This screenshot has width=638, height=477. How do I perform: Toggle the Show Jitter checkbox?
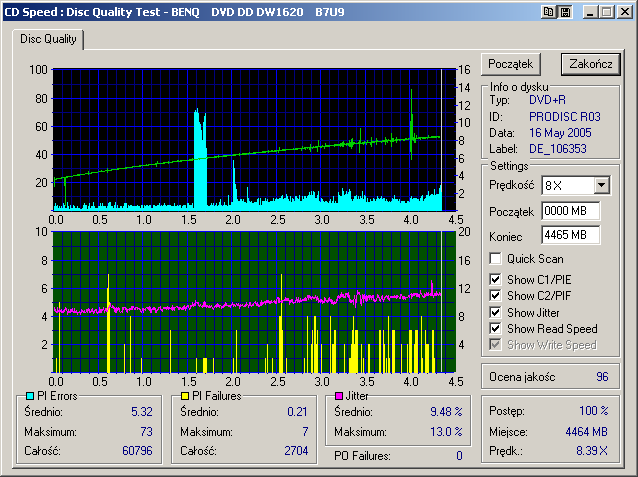click(x=495, y=312)
